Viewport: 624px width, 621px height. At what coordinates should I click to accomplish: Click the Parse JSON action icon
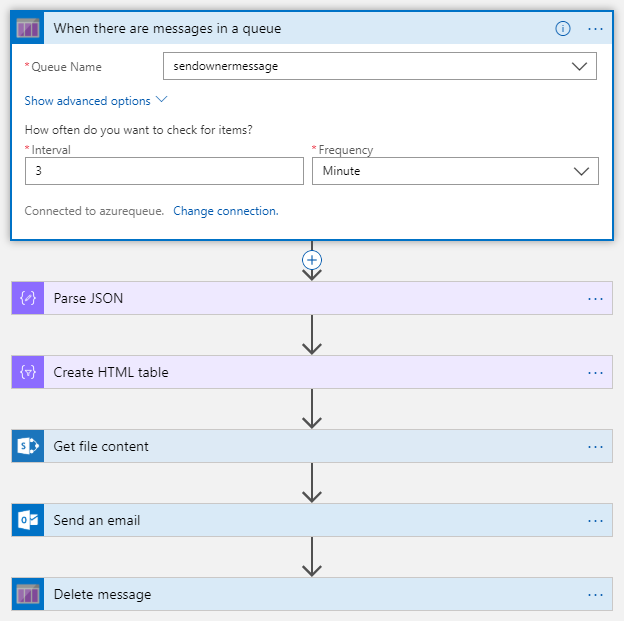(28, 298)
